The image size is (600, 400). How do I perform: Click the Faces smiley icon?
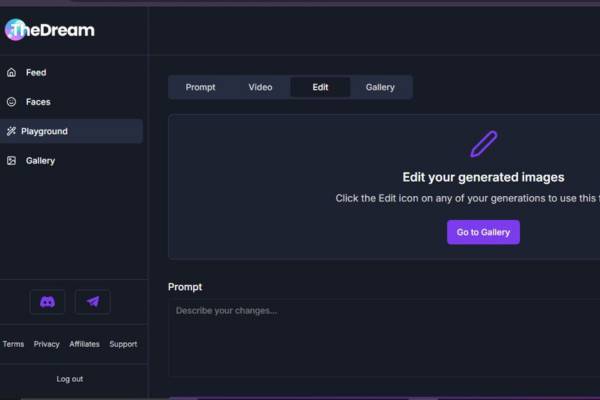tap(12, 102)
